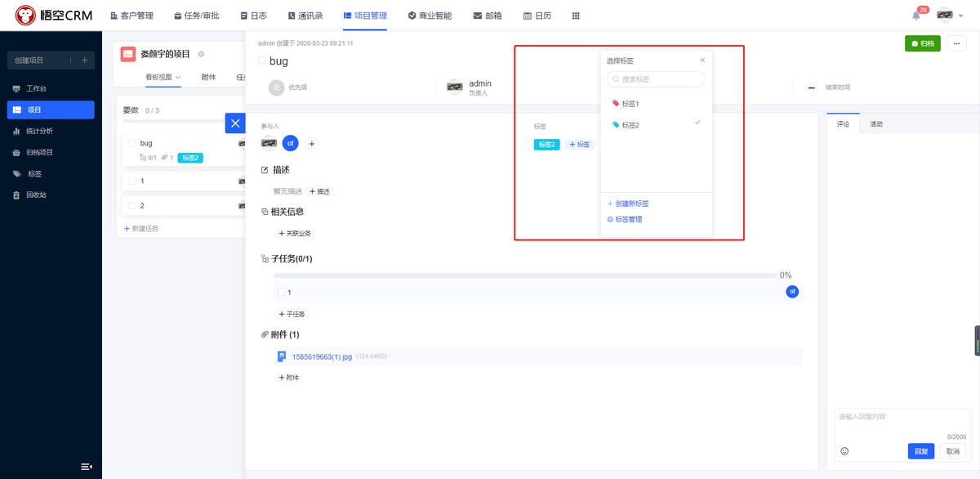The height and width of the screenshot is (479, 980).
Task: Click the notification bell with 29 badge
Action: 915,14
